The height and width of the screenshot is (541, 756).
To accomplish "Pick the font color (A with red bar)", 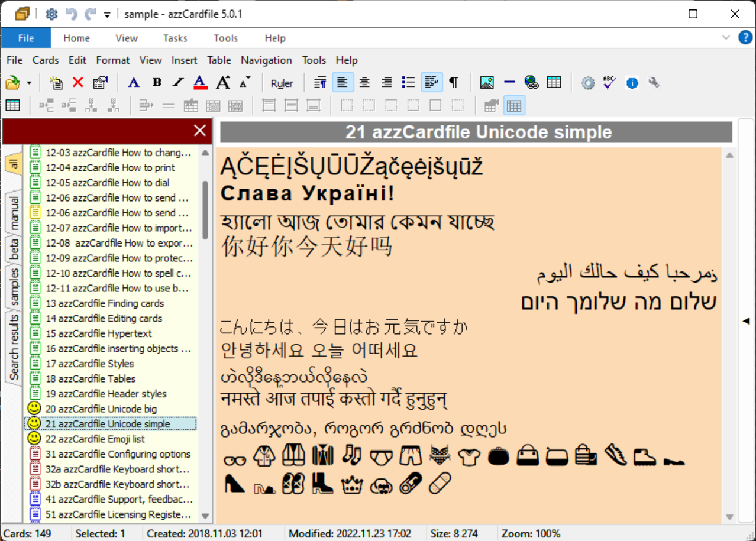I will pos(201,83).
